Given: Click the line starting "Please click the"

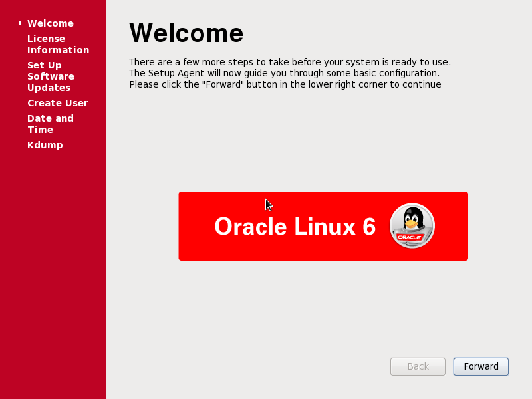Looking at the screenshot, I should pos(285,84).
